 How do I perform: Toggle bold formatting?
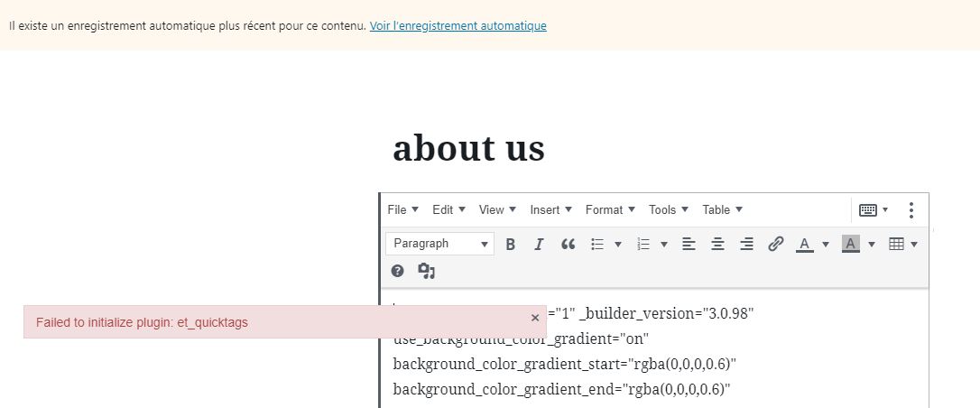point(511,244)
